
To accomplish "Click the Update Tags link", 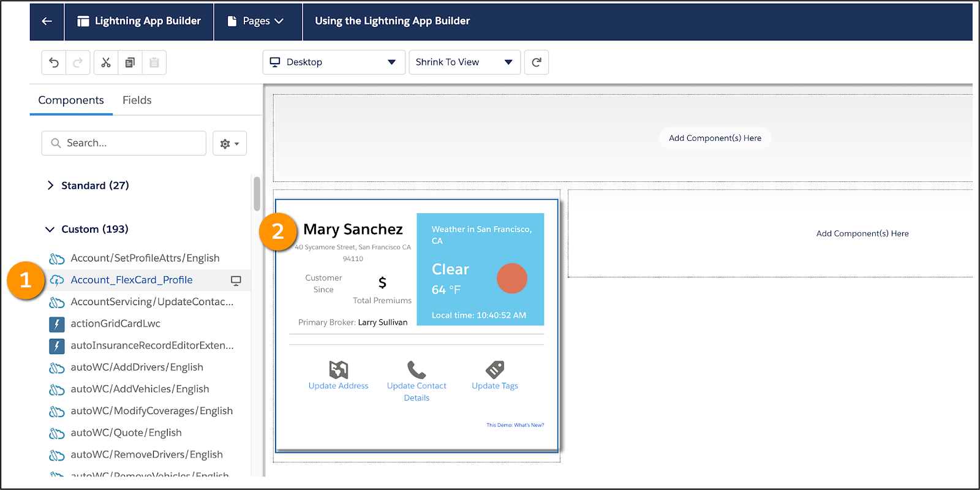I will 495,386.
